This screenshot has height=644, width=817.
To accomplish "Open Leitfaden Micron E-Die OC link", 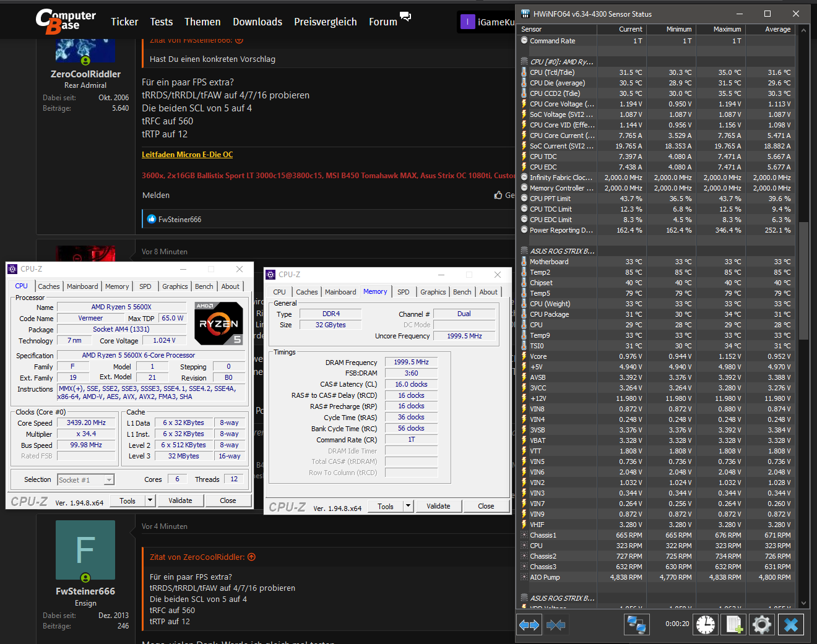I will click(x=188, y=155).
